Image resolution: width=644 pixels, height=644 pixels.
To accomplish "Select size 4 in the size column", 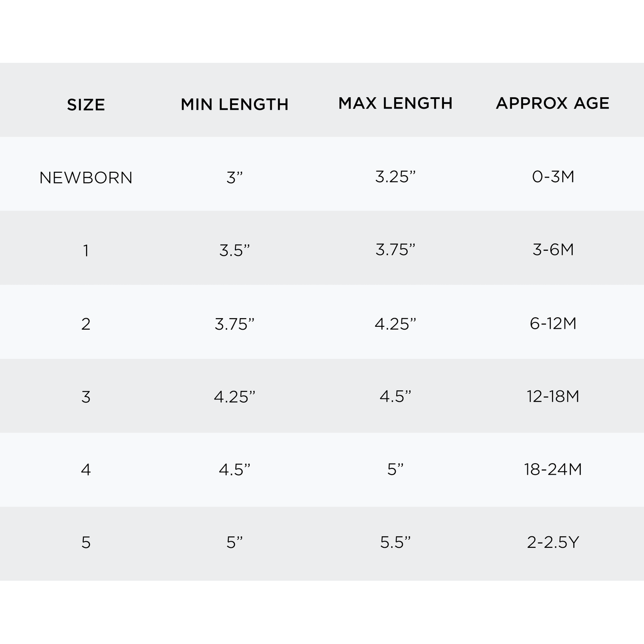I will 86,470.
